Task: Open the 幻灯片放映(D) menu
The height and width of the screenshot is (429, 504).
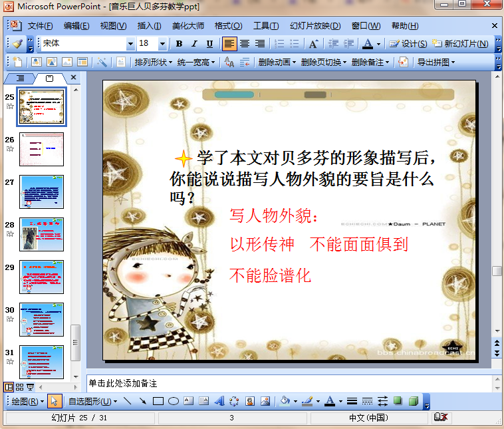Action: pyautogui.click(x=315, y=26)
